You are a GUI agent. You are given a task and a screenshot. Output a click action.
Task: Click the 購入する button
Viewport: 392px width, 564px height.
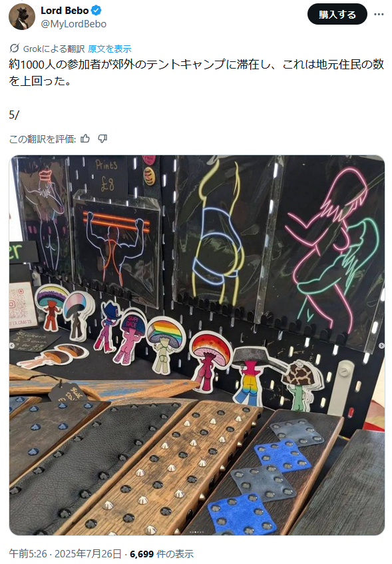tap(337, 15)
